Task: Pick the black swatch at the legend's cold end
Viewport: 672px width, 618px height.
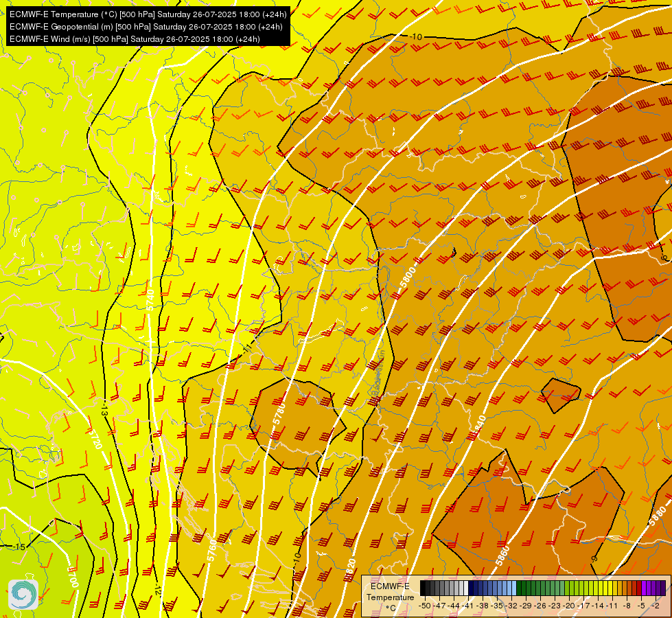Action: [423, 588]
